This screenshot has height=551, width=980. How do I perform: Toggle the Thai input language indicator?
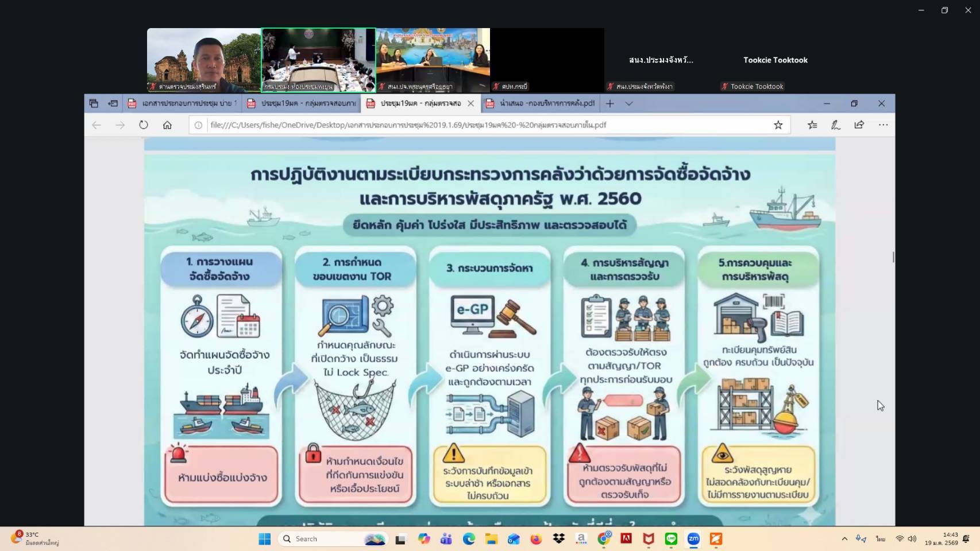click(x=880, y=539)
